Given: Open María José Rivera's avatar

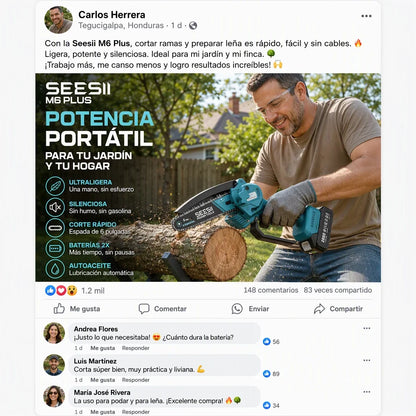Looking at the screenshot, I should click(x=54, y=396).
